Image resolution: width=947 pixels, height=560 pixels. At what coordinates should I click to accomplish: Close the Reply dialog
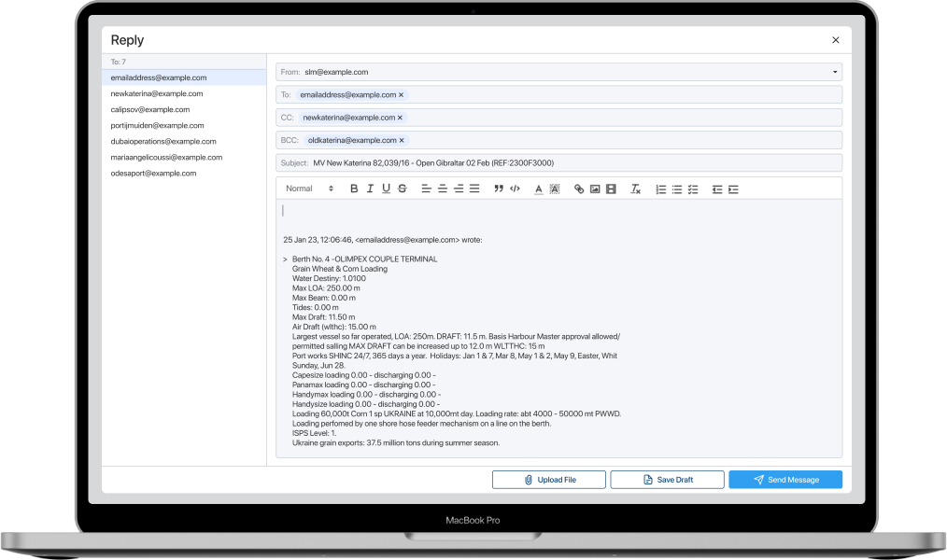[836, 40]
